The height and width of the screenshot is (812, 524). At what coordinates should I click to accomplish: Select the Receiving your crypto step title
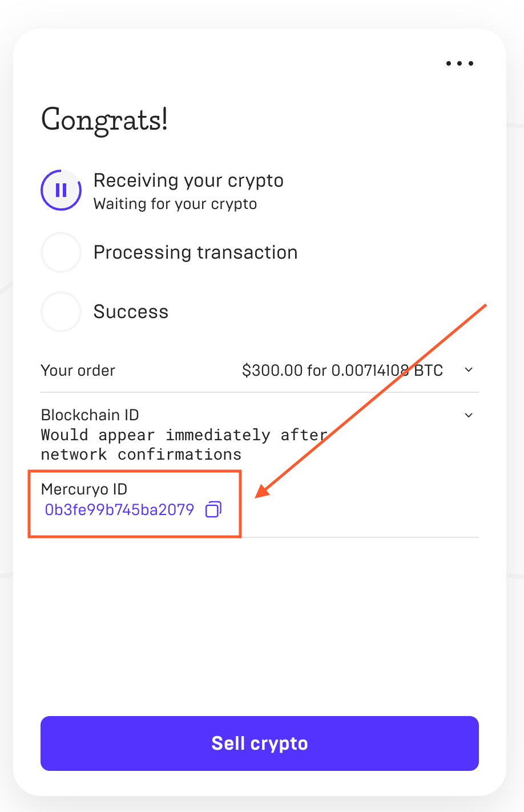pos(188,180)
